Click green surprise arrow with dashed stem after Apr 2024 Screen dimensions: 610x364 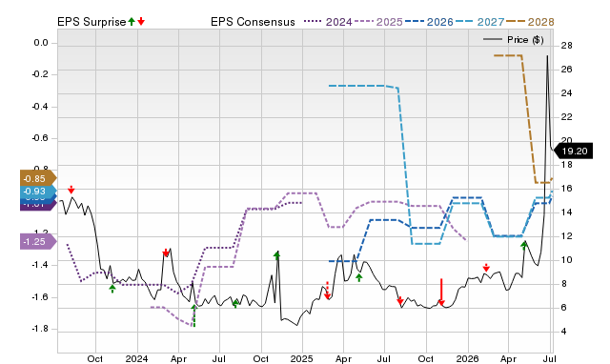(194, 315)
